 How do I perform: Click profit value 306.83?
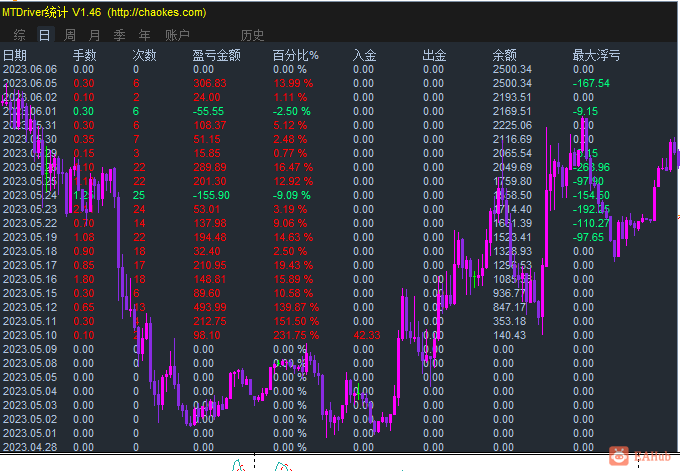point(210,83)
